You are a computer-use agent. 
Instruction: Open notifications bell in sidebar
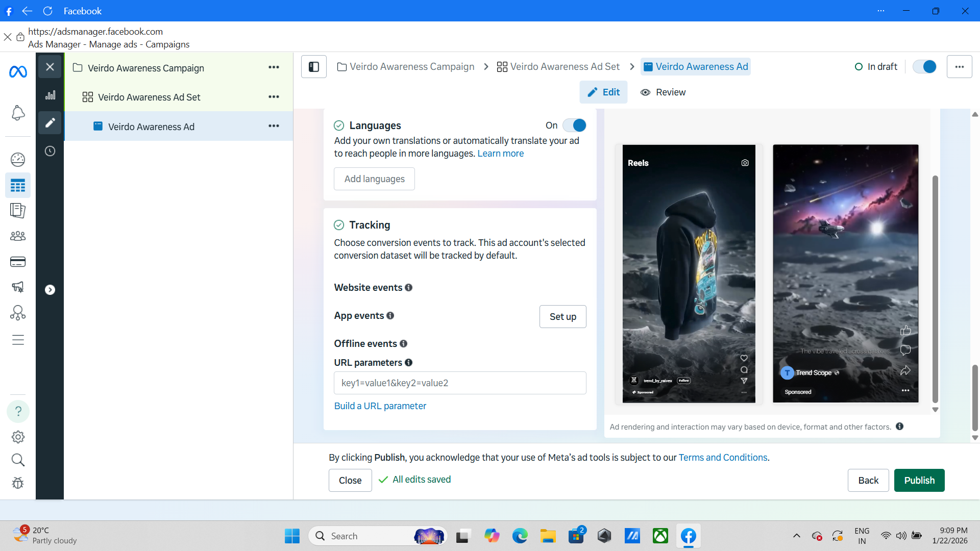pyautogui.click(x=18, y=113)
